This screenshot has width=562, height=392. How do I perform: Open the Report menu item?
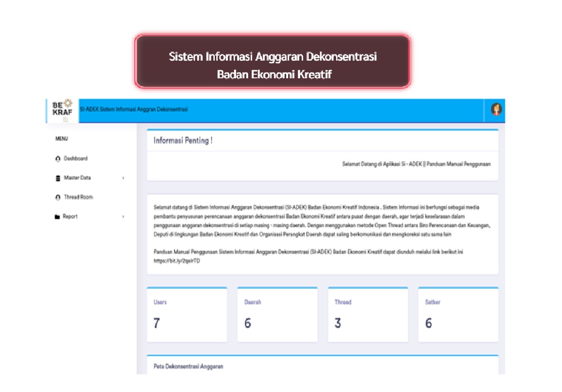point(70,216)
